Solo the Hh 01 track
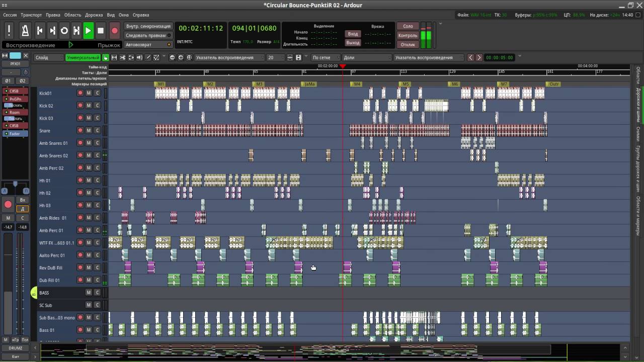644x362 pixels. [97, 180]
